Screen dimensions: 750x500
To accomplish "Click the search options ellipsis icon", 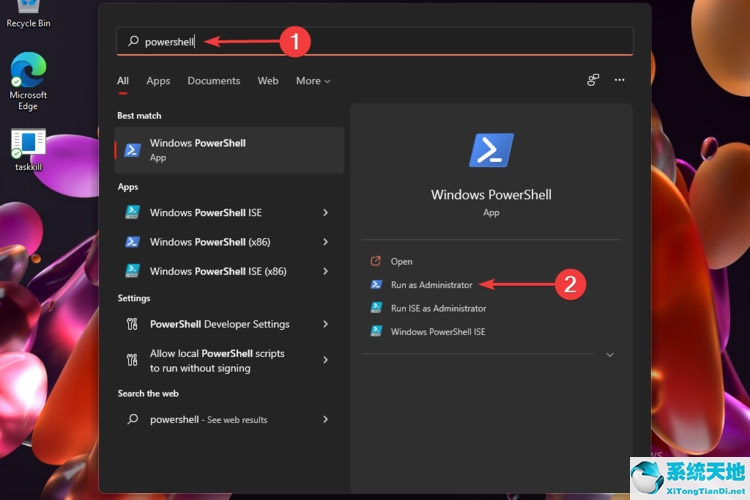I will 619,80.
